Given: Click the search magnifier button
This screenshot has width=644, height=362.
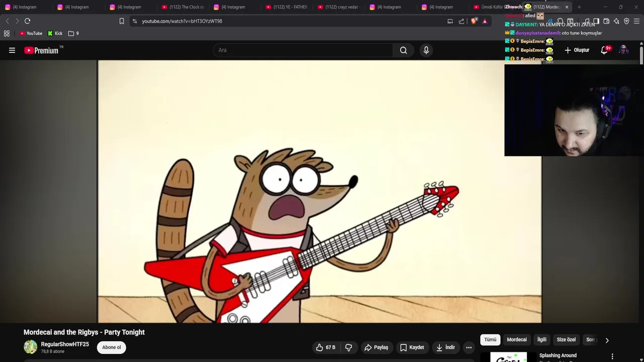Looking at the screenshot, I should [404, 50].
